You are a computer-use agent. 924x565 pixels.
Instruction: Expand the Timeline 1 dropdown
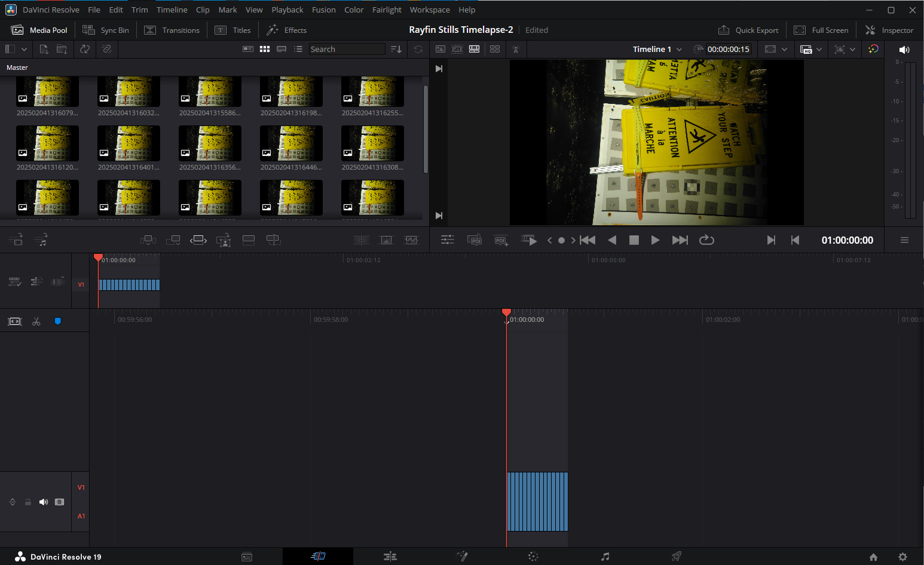(x=679, y=50)
